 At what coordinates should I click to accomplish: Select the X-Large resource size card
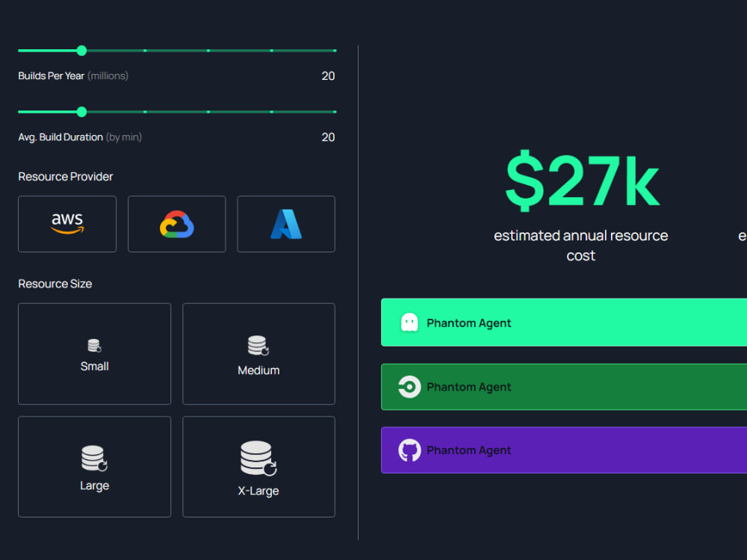(x=258, y=467)
